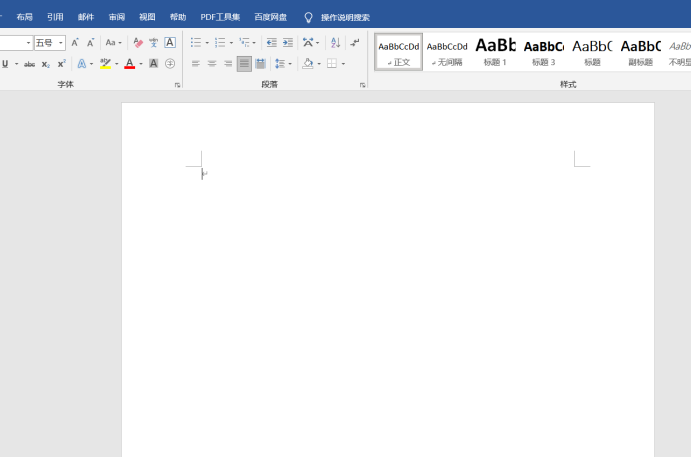Viewport: 691px width, 457px height.
Task: Apply strikethrough with the abc icon
Action: point(29,64)
